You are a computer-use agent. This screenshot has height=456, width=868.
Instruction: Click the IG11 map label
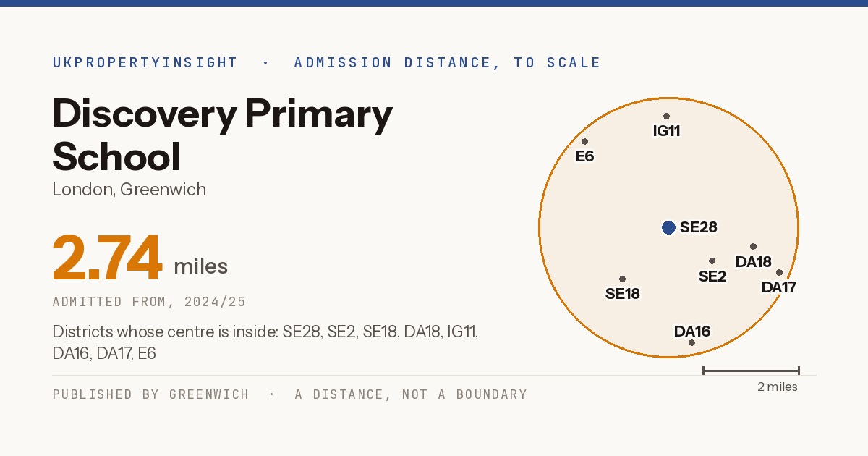[x=666, y=131]
